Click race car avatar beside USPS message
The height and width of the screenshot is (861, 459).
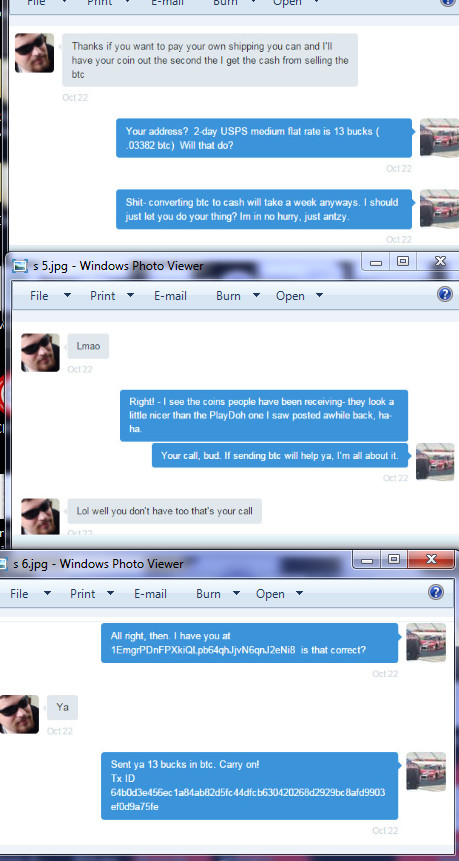coord(439,137)
